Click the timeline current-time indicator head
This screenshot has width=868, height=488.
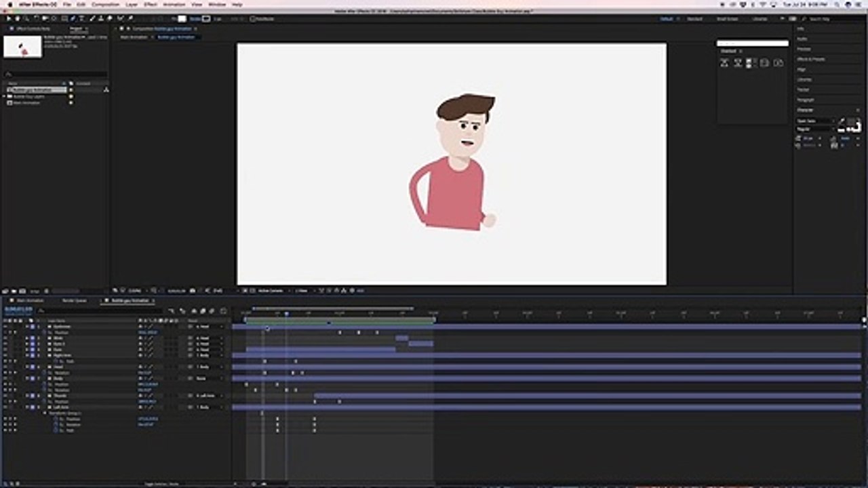tap(286, 314)
